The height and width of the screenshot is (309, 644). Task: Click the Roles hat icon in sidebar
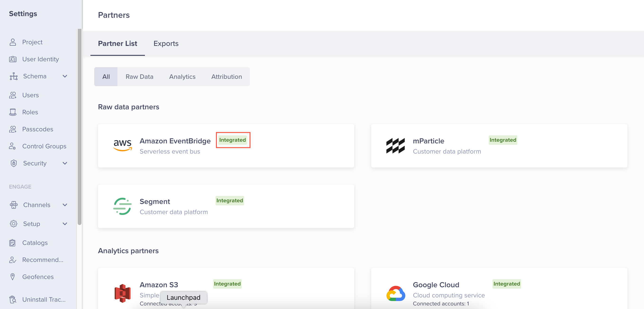tap(13, 112)
